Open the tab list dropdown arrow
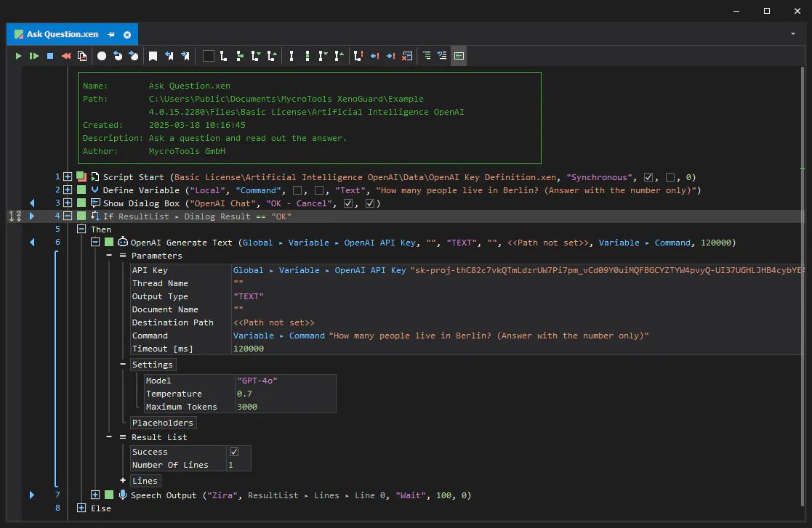Image resolution: width=812 pixels, height=528 pixels. coord(793,34)
